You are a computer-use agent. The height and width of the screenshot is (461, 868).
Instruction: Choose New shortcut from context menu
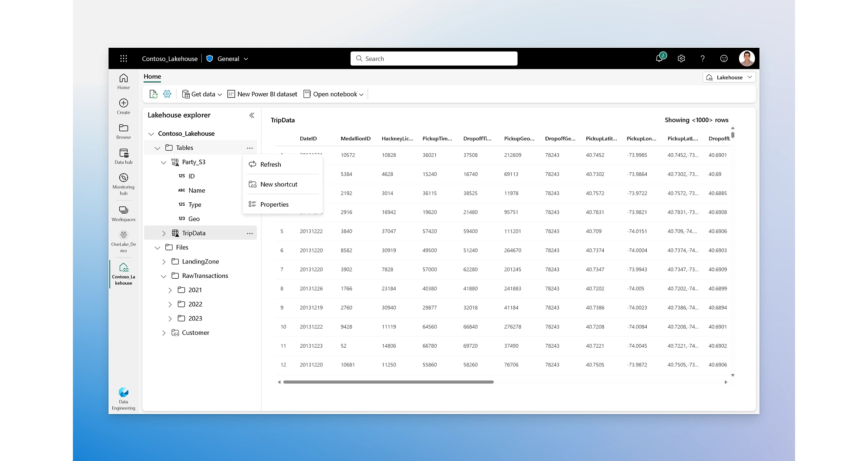point(283,184)
